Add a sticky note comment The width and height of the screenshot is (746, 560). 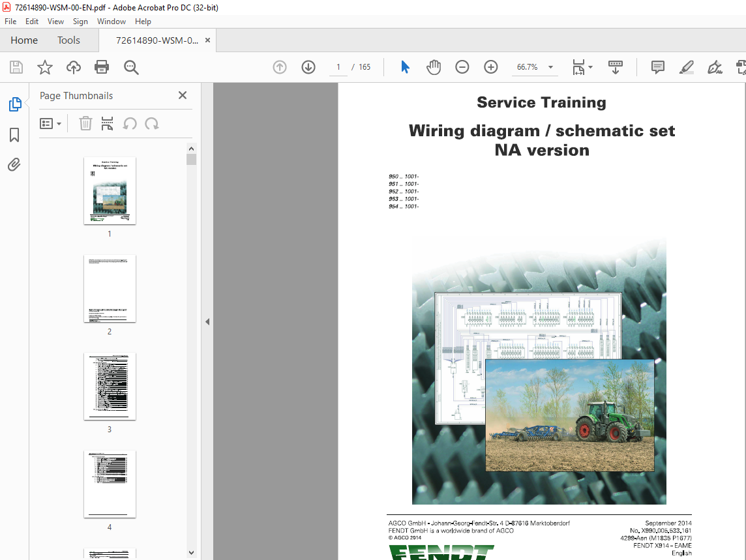point(657,67)
